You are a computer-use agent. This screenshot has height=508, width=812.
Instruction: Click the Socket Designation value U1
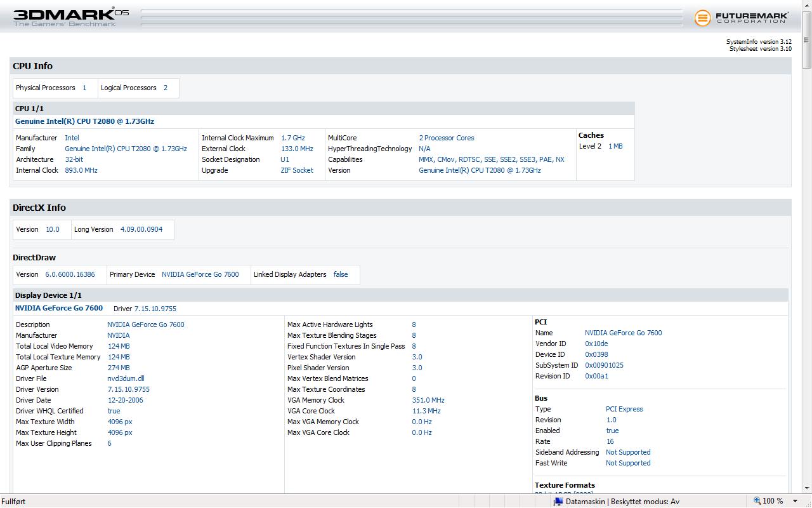coord(285,159)
